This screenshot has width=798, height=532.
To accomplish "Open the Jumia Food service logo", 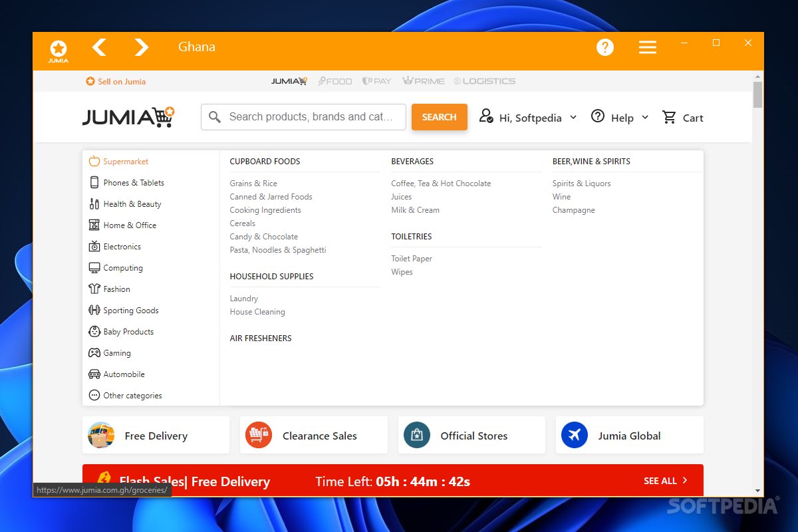I will [335, 81].
